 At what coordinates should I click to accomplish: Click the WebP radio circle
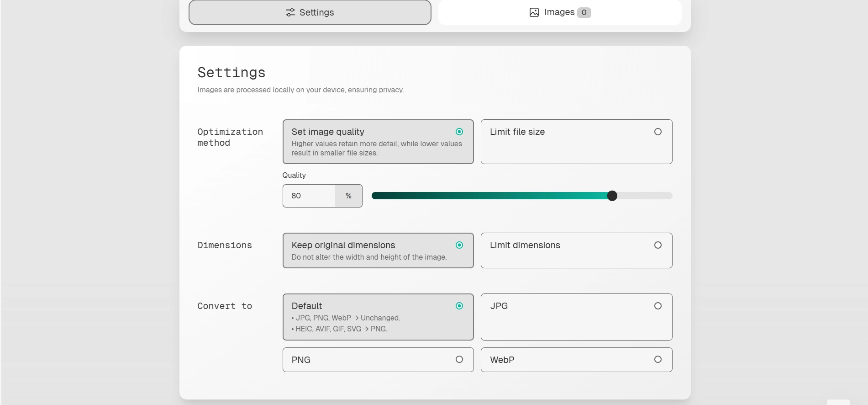[658, 359]
